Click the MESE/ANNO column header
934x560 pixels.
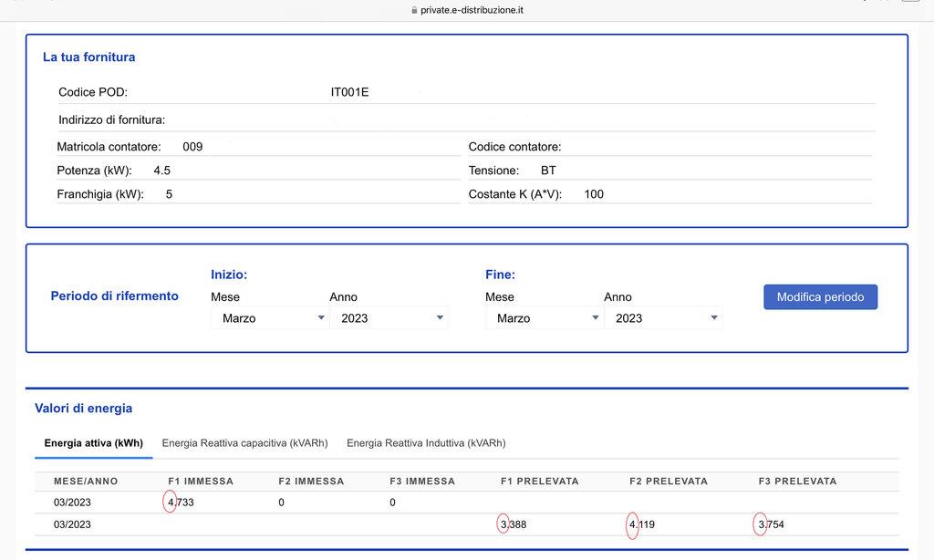86,481
